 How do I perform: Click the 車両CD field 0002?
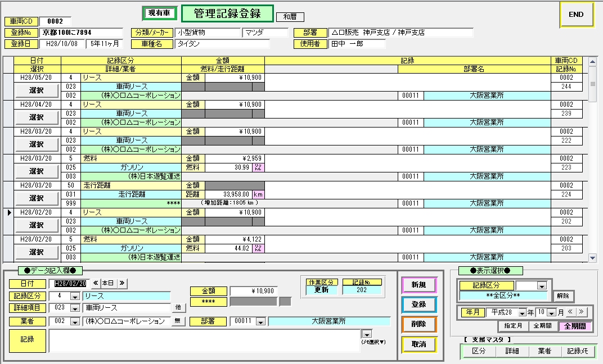click(55, 21)
